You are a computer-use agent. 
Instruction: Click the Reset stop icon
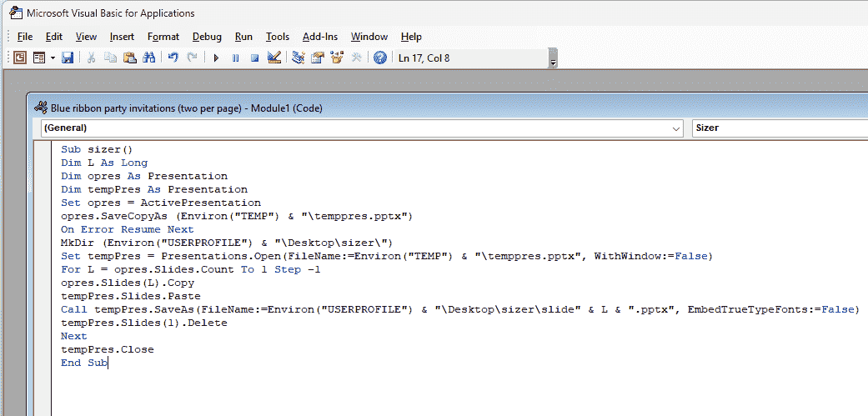[254, 57]
